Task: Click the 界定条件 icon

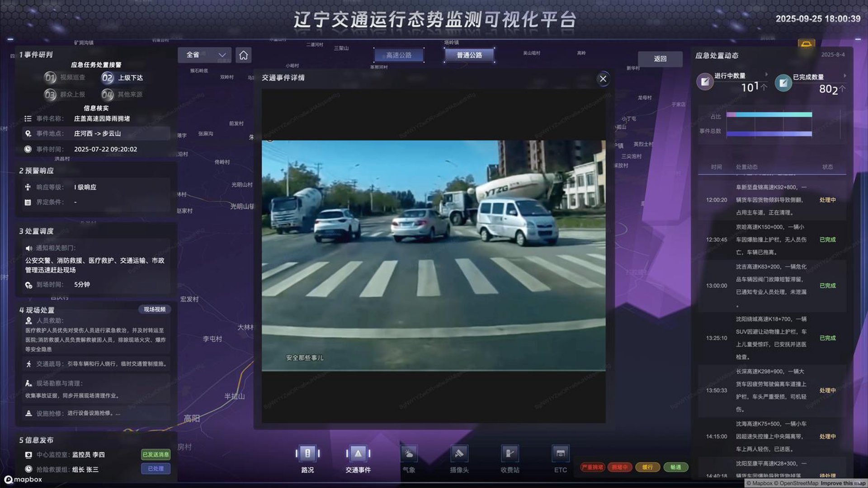Action: (x=28, y=202)
